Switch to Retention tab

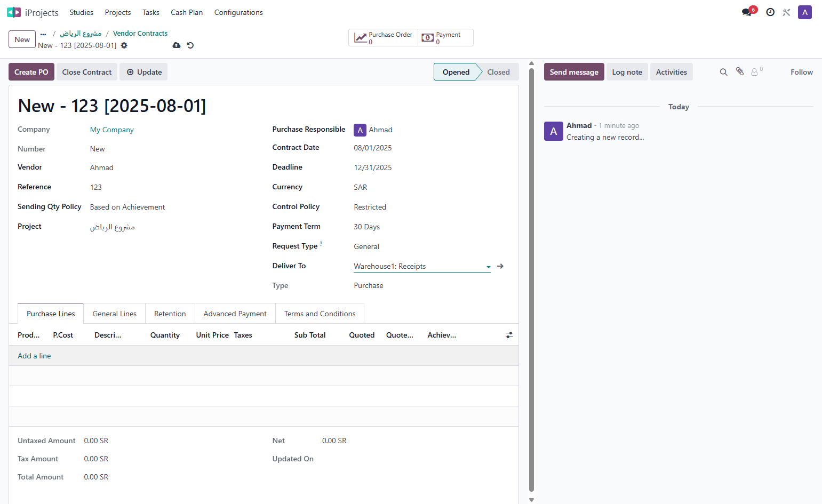click(x=170, y=314)
